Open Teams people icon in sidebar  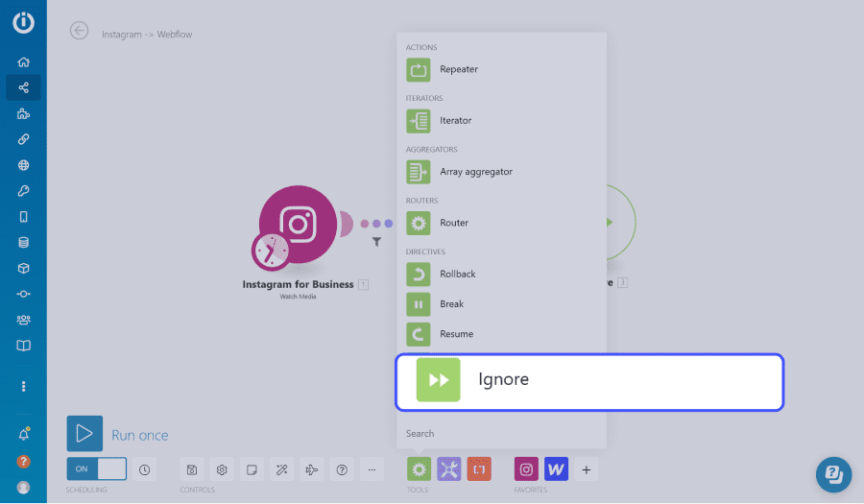pos(23,320)
